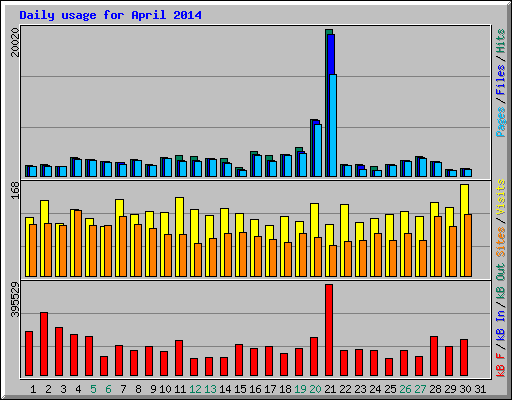This screenshot has width=512, height=400.
Task: Click the day 10 axis label
Action: click(165, 389)
